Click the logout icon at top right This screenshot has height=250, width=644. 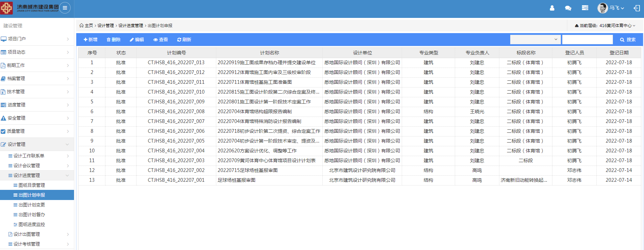[637, 8]
